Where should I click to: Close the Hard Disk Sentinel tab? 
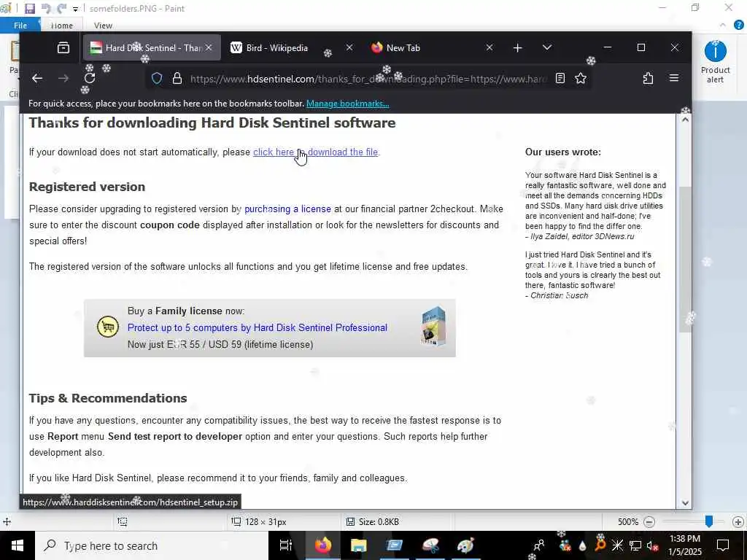click(x=209, y=47)
